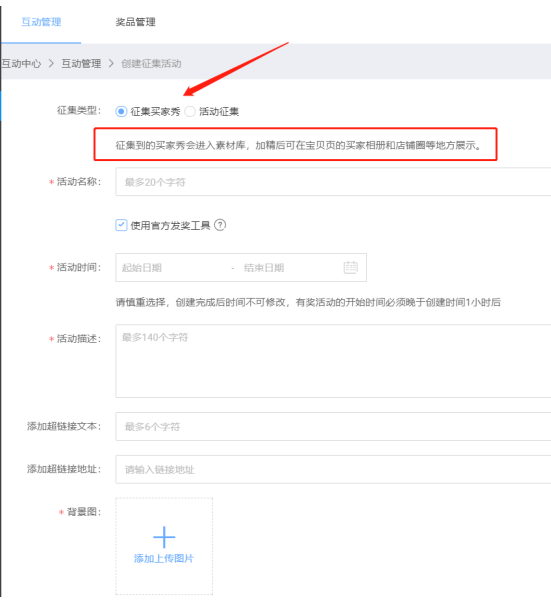
Task: Select the 征集买家秀 radio button
Action: point(121,111)
